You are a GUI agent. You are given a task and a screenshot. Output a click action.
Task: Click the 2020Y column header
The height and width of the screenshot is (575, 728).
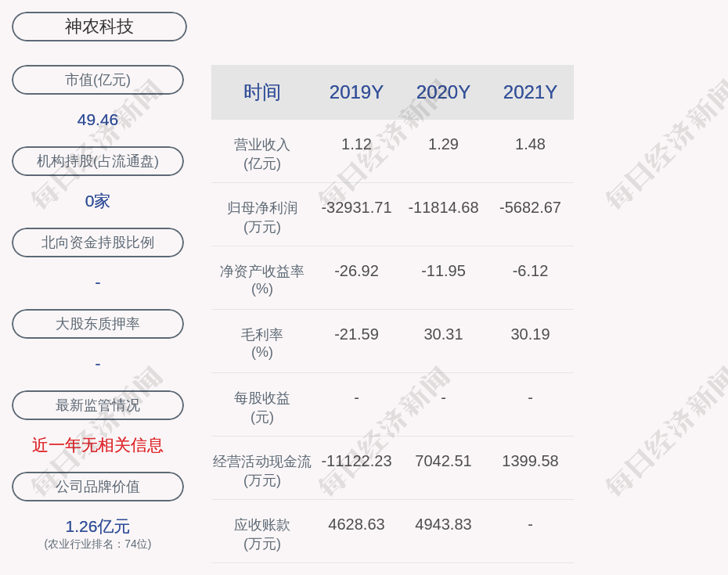tap(443, 92)
